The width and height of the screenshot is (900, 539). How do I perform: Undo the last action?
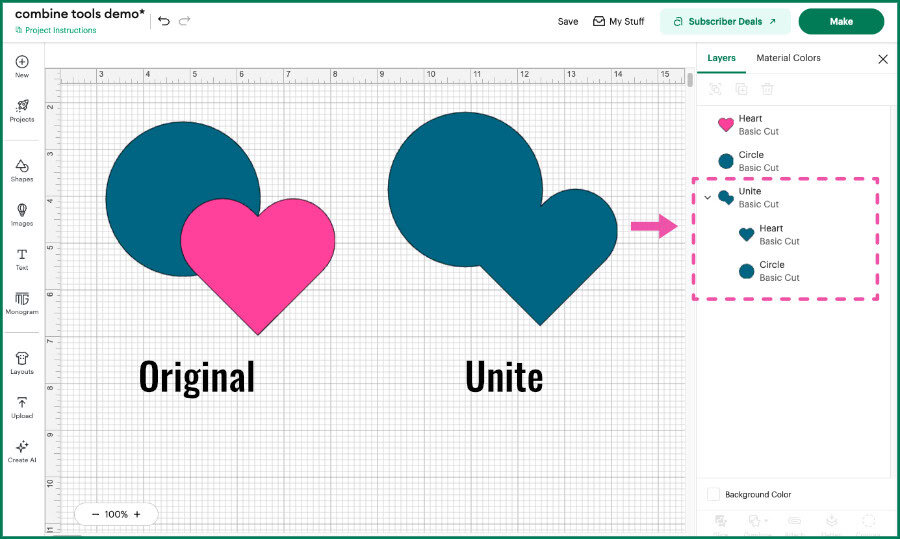(164, 21)
